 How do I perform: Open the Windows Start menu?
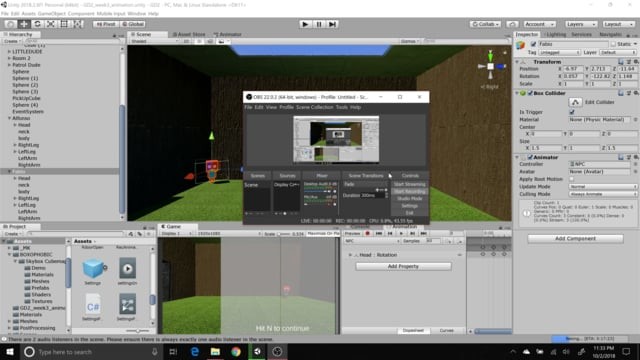[10, 351]
